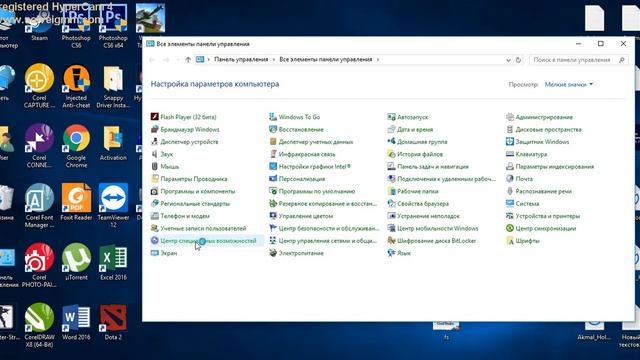Click Windows To Go icon
Image resolution: width=640 pixels, height=360 pixels.
(273, 117)
